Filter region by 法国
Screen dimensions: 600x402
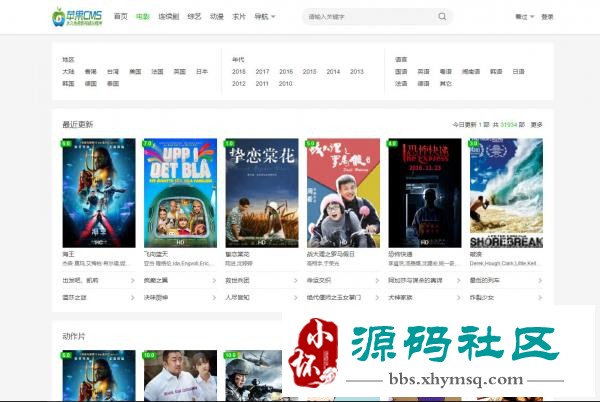(157, 72)
